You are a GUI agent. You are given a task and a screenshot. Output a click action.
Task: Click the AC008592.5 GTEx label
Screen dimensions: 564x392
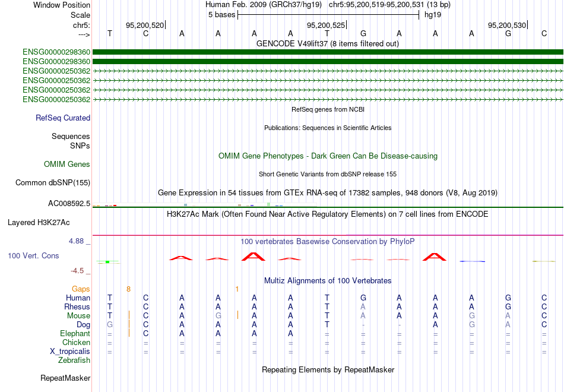pos(69,203)
